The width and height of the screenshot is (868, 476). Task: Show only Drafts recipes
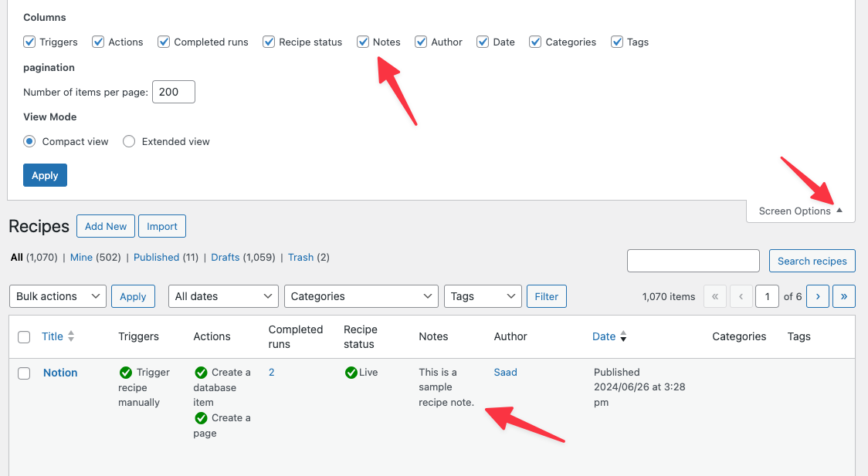tap(225, 257)
